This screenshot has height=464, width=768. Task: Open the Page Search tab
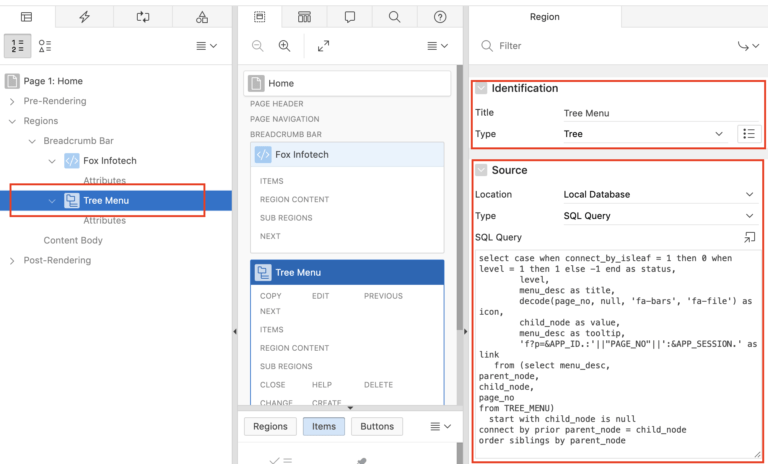(x=394, y=17)
